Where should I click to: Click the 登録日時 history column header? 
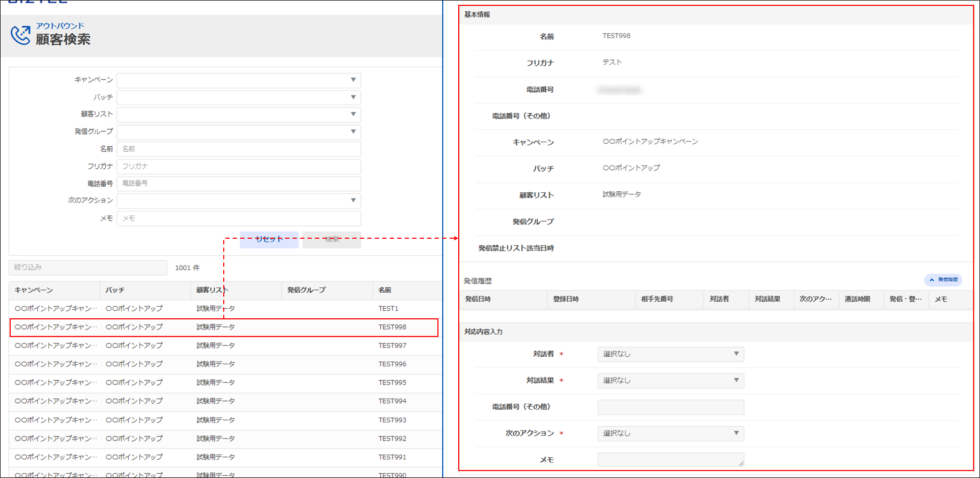pyautogui.click(x=592, y=300)
